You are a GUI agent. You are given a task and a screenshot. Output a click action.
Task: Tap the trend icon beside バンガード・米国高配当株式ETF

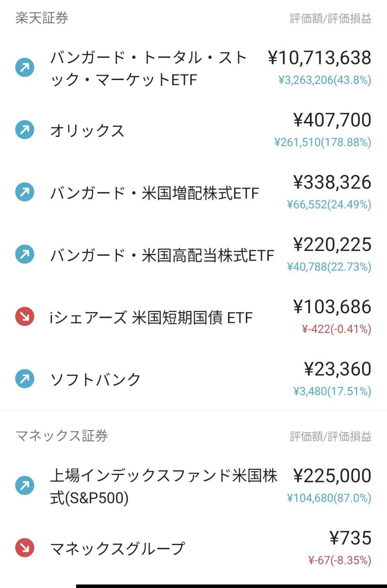(x=25, y=255)
